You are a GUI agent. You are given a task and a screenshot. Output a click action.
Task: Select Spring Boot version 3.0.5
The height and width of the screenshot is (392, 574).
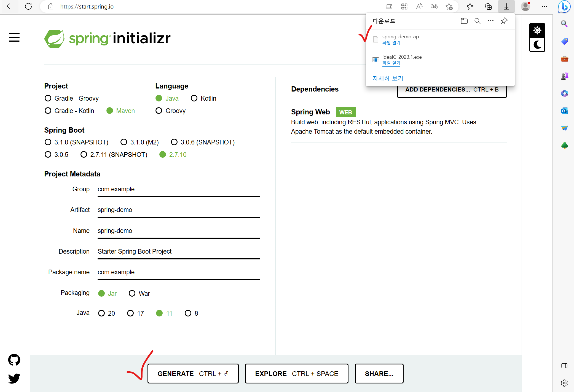[48, 155]
